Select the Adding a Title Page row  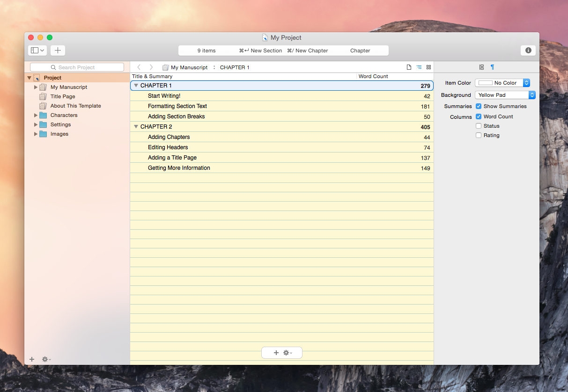[x=282, y=158]
